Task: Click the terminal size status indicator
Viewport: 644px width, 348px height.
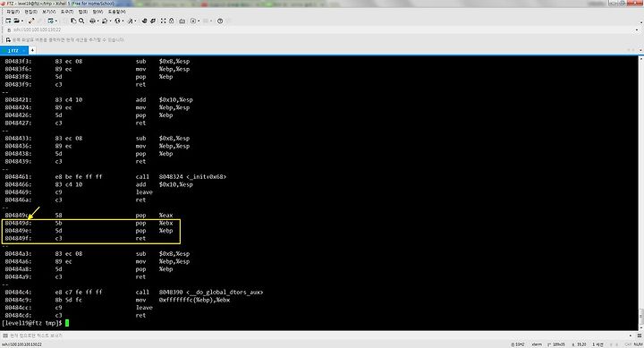Action: 556,344
